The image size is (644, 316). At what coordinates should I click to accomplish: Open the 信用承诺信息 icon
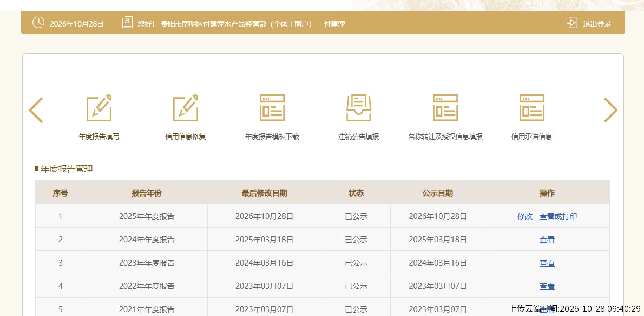coord(532,108)
